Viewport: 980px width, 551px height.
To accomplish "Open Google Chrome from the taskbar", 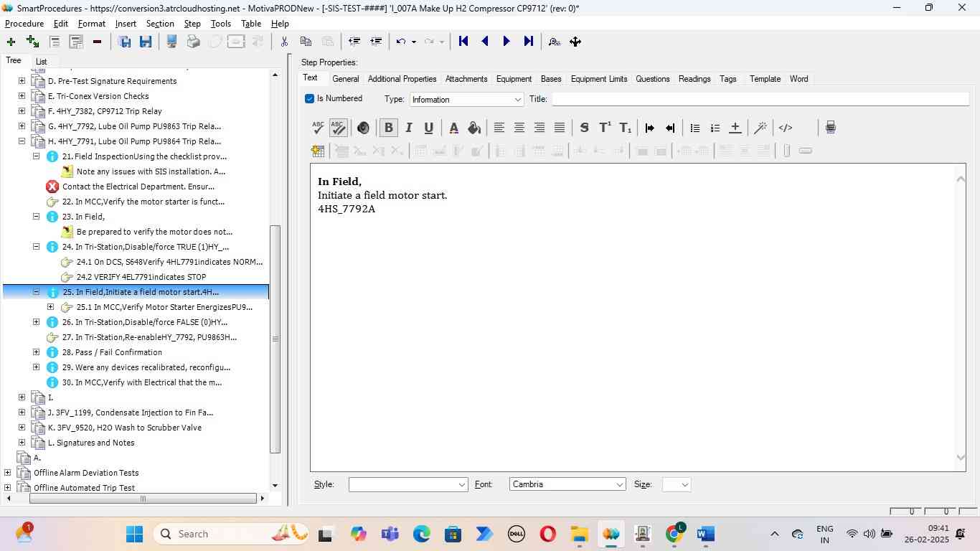I will pos(674,534).
